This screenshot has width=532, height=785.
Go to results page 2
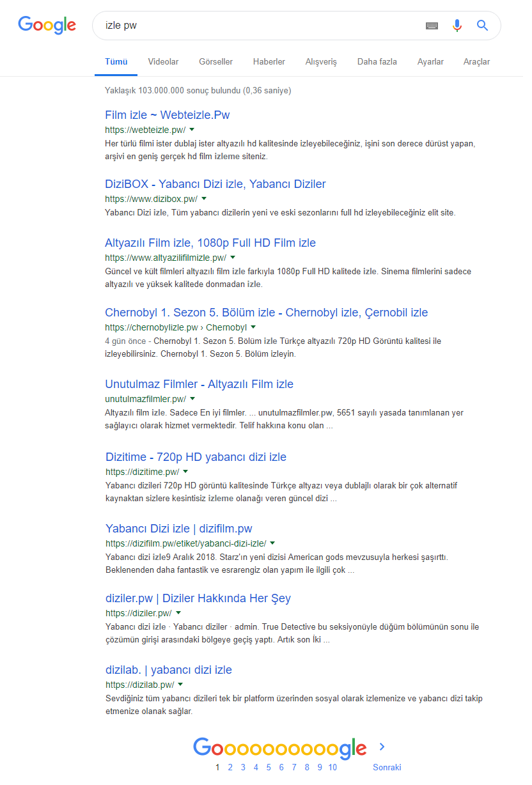pos(230,767)
